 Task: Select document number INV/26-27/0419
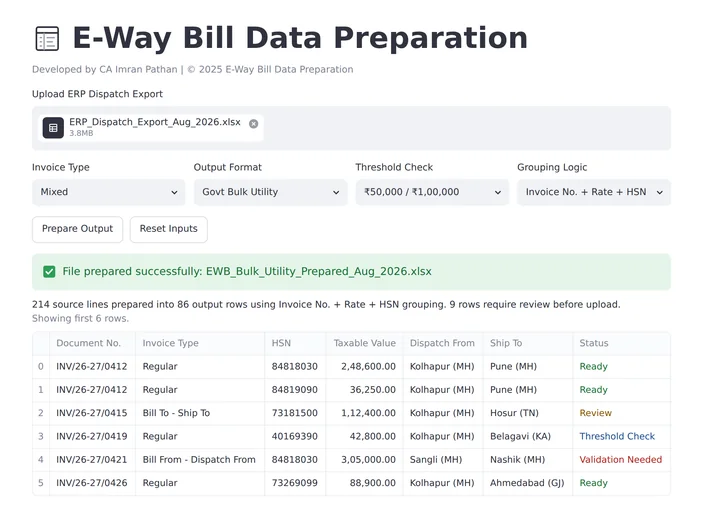91,437
